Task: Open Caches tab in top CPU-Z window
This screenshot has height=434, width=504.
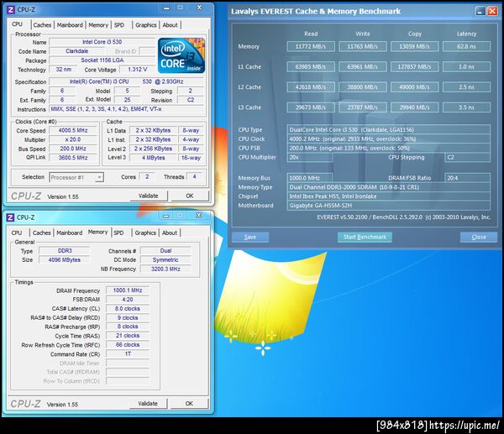Action: [x=42, y=25]
